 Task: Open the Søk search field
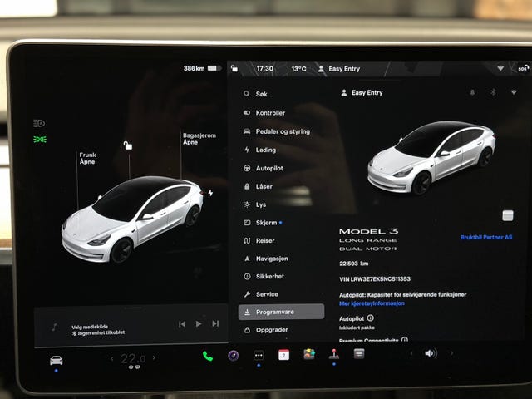click(x=255, y=94)
